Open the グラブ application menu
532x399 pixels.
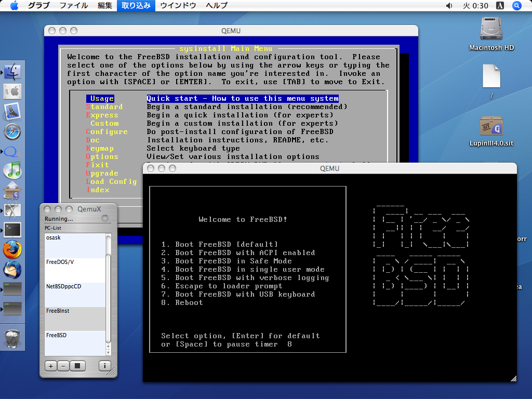38,5
